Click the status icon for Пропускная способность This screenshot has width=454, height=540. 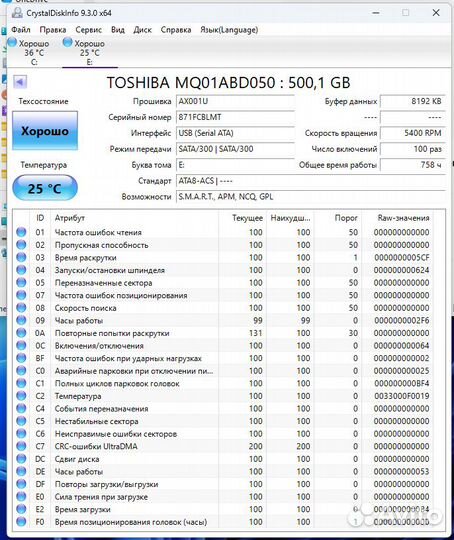coord(21,245)
